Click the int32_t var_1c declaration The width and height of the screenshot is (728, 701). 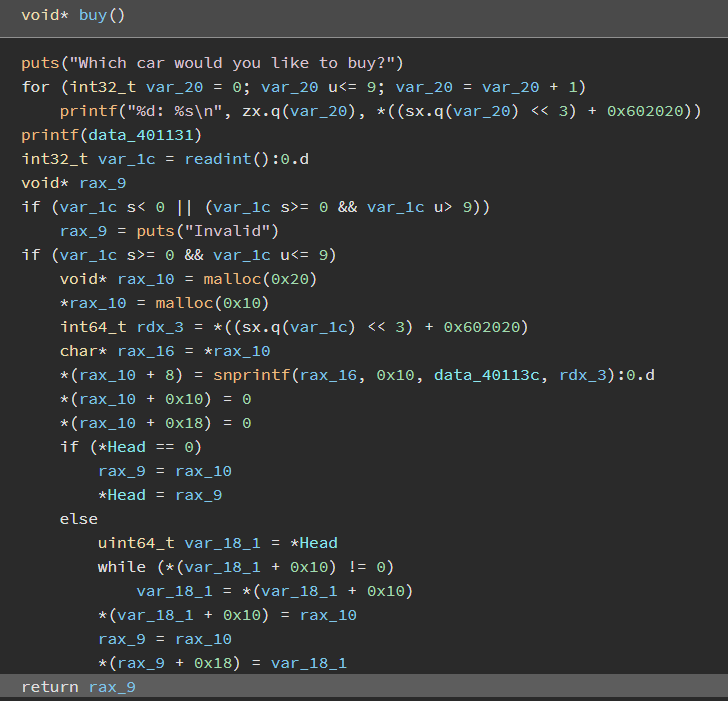(x=88, y=159)
